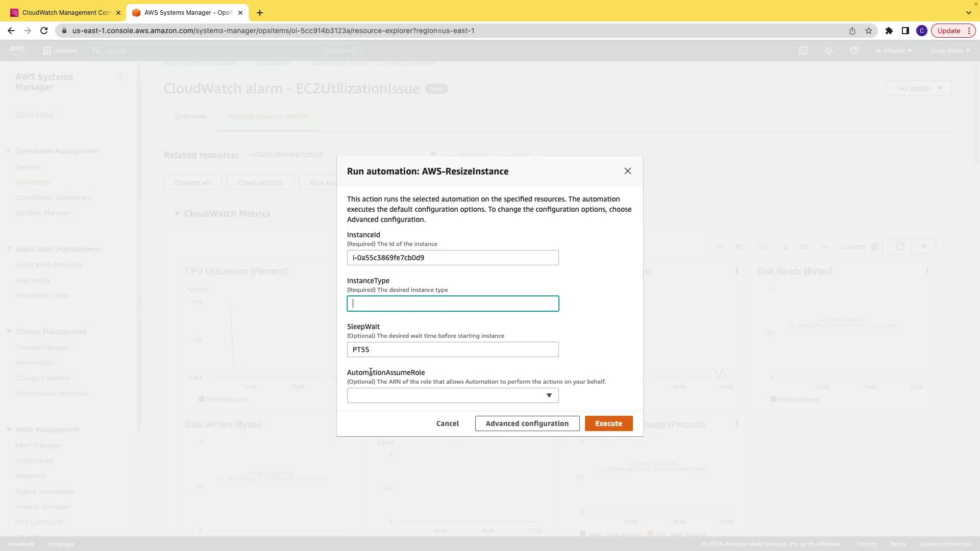Screen dimensions: 980x551
Task: Click the browser reload icon
Action: point(44,31)
